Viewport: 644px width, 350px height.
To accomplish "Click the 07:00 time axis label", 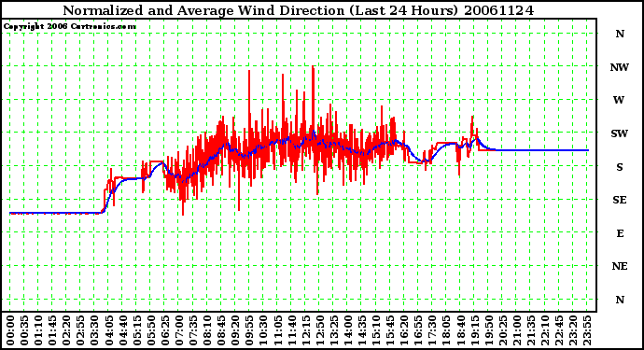I will (179, 330).
